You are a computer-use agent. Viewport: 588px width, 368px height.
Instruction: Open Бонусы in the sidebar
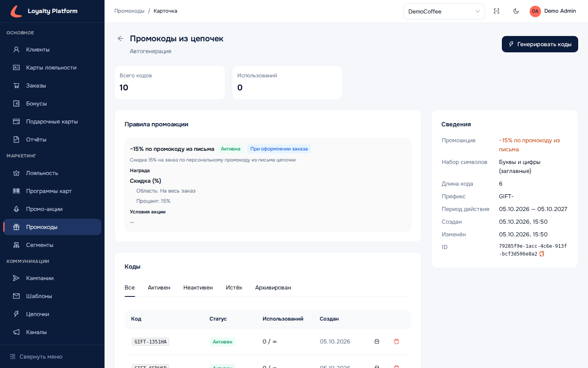(x=52, y=103)
